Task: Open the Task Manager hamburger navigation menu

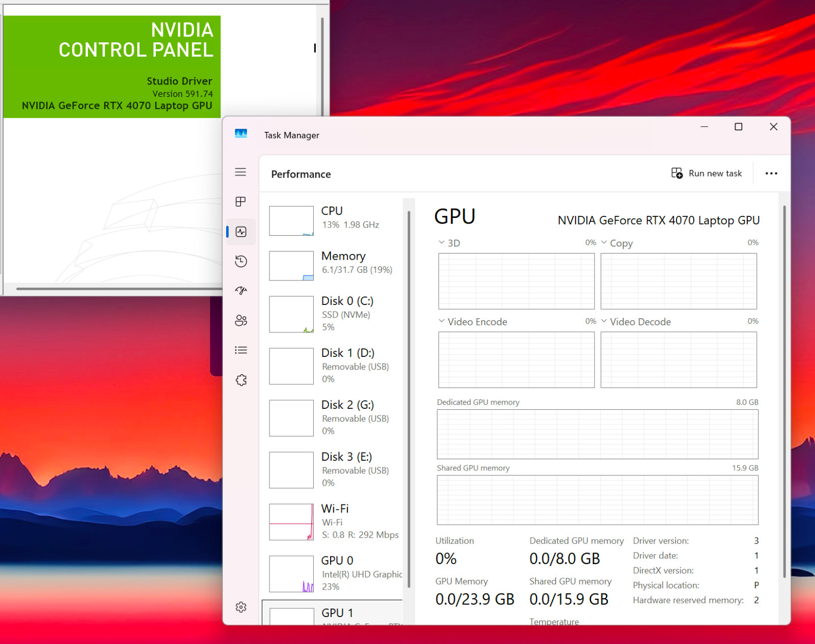Action: (240, 172)
